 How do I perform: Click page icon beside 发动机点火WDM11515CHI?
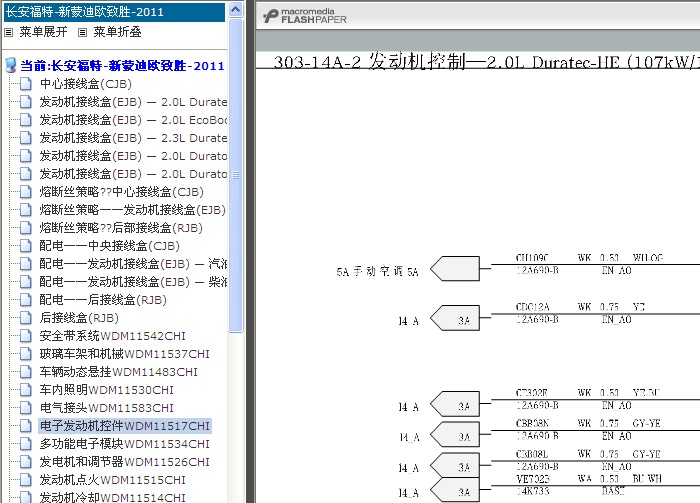tap(26, 480)
